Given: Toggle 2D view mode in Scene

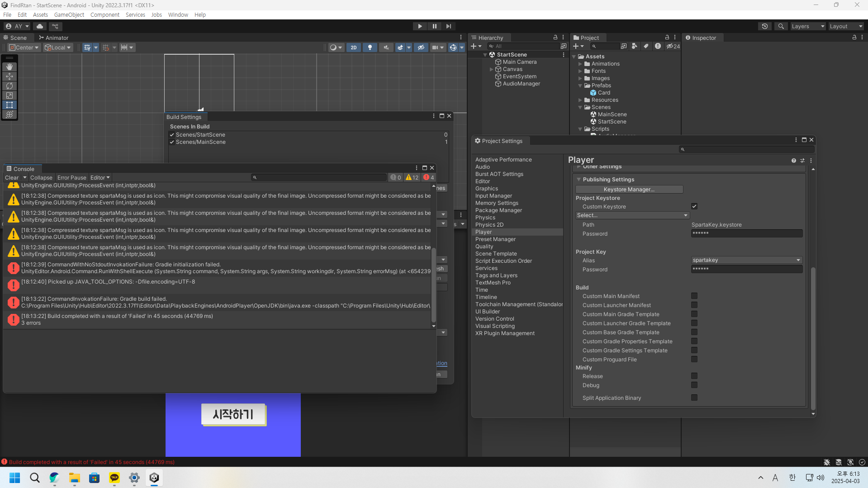Looking at the screenshot, I should pyautogui.click(x=354, y=47).
